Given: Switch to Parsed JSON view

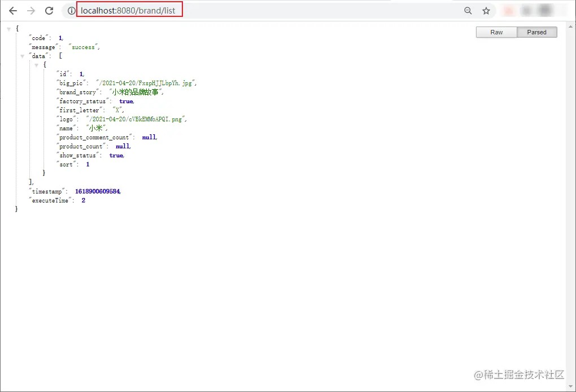Looking at the screenshot, I should 536,32.
